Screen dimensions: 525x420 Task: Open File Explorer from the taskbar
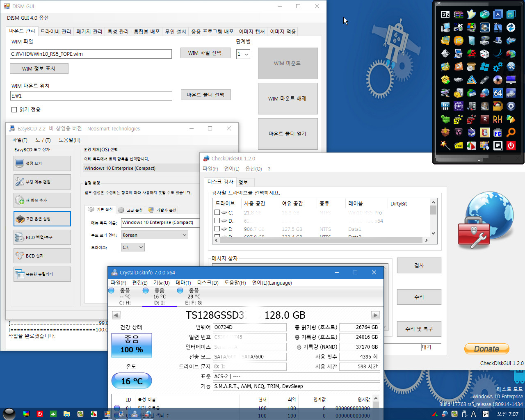(x=67, y=414)
